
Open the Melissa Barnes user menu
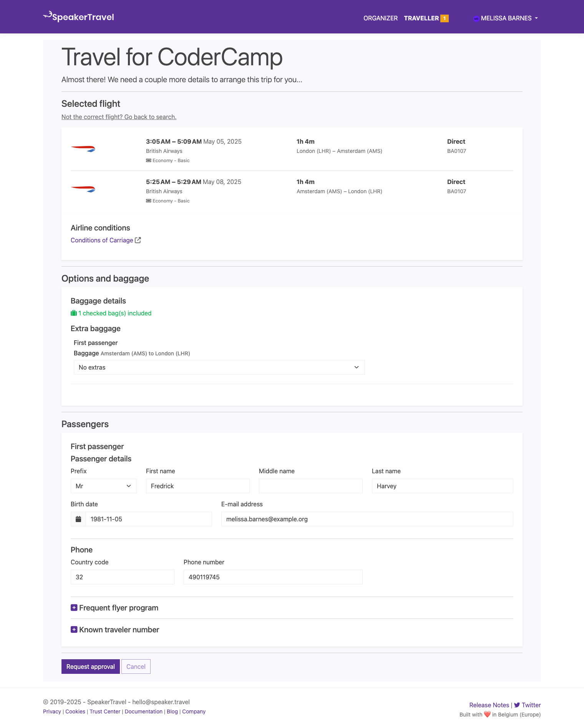(506, 18)
